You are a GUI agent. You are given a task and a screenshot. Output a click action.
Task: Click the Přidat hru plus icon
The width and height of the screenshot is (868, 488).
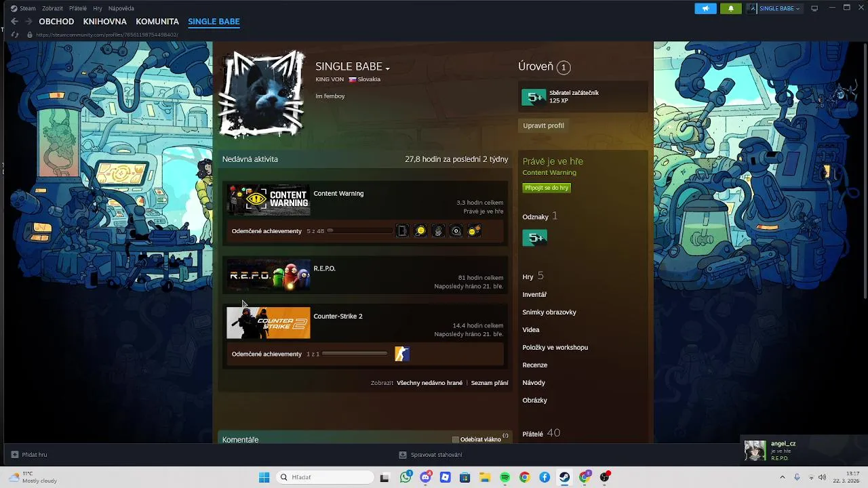click(14, 455)
